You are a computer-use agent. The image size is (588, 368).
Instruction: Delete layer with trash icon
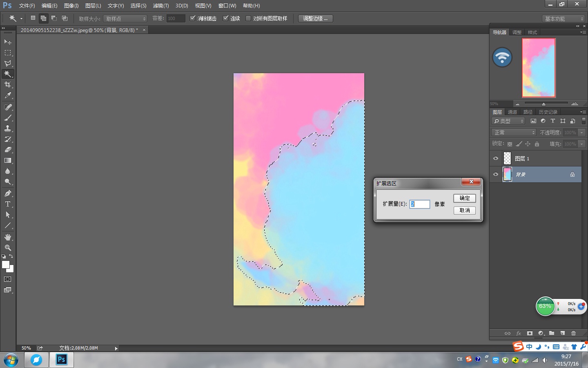click(573, 333)
